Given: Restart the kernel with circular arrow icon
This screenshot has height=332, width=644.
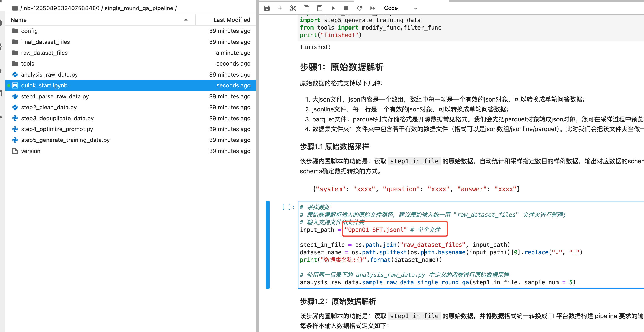Looking at the screenshot, I should click(359, 8).
